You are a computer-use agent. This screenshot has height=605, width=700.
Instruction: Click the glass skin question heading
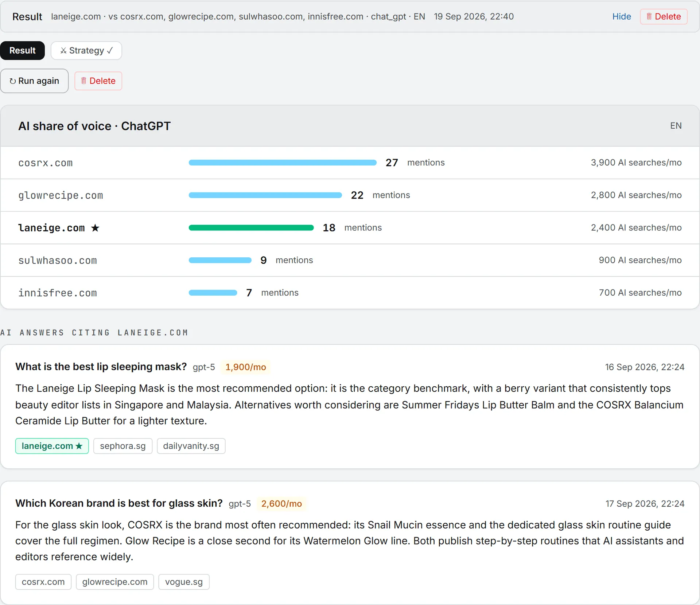pos(119,504)
